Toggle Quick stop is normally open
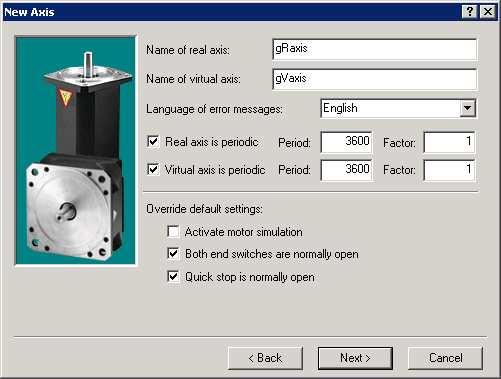Viewport: 501px width, 379px height. point(173,276)
